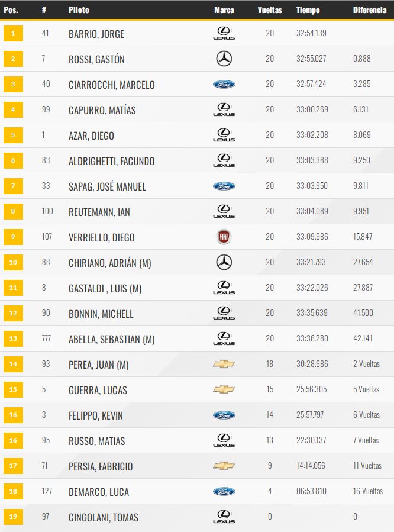Open driver name AZAR, DIEGO

(91, 136)
